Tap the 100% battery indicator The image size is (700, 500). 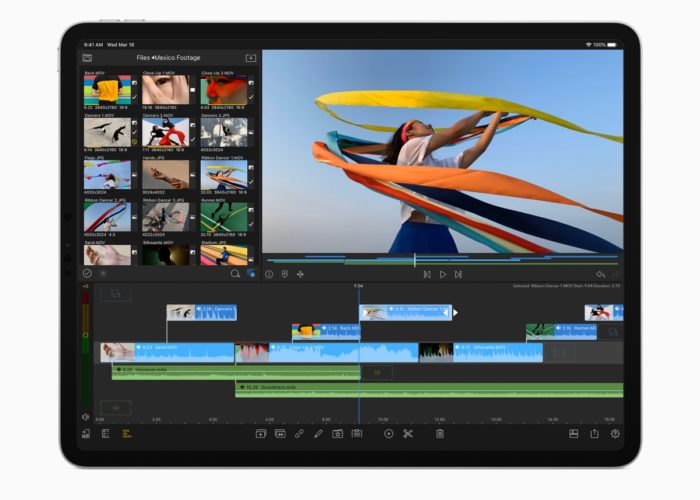(x=605, y=45)
